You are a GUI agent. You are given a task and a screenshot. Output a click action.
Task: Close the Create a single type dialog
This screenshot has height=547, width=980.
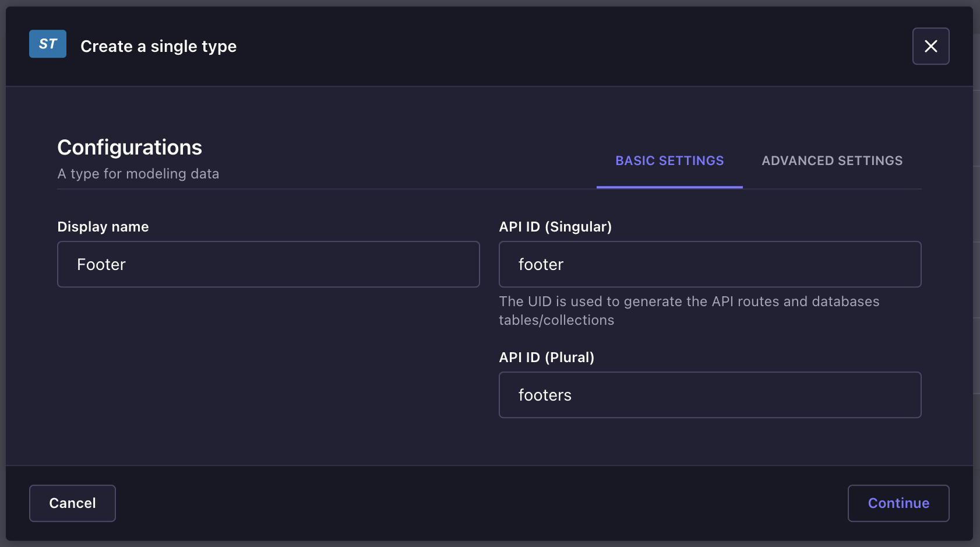[930, 46]
